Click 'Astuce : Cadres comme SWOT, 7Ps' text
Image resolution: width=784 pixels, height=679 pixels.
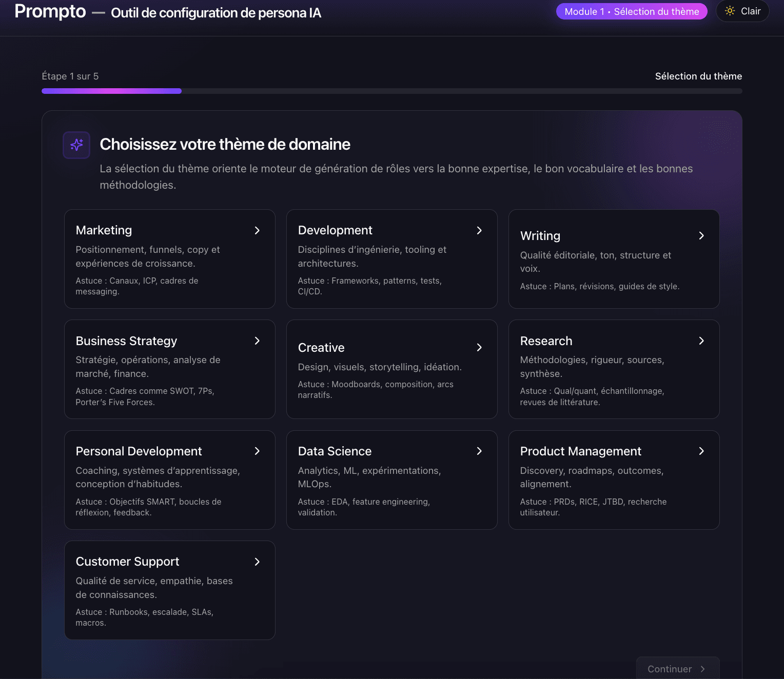pos(145,396)
